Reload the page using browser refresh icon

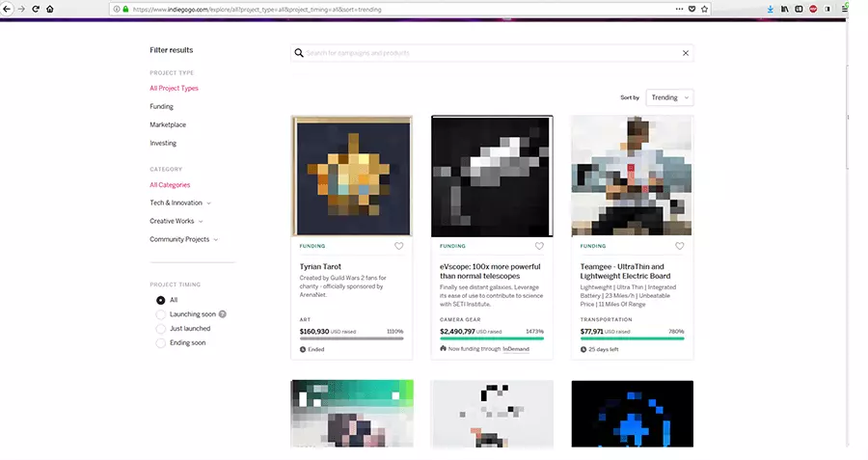pyautogui.click(x=36, y=9)
